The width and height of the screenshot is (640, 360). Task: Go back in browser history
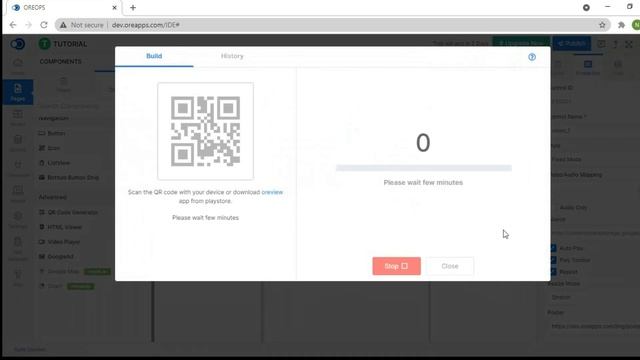point(13,25)
